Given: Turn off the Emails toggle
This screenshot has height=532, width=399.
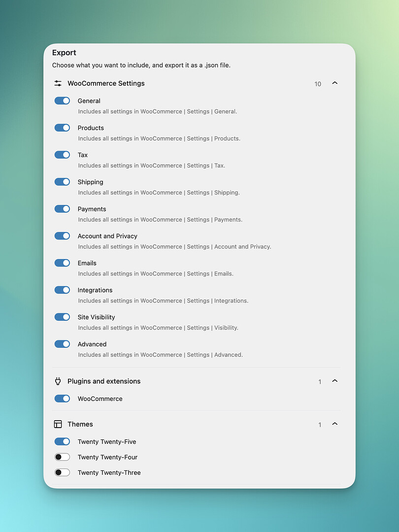Looking at the screenshot, I should click(63, 263).
